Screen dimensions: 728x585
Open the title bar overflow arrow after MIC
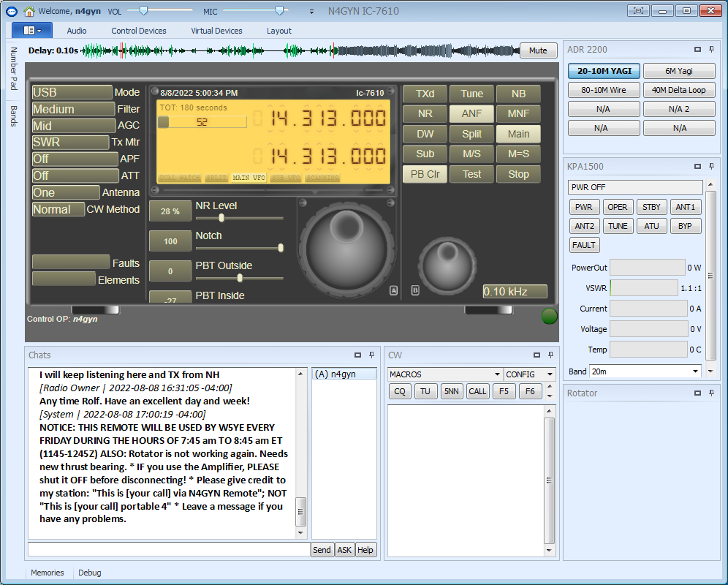(311, 12)
